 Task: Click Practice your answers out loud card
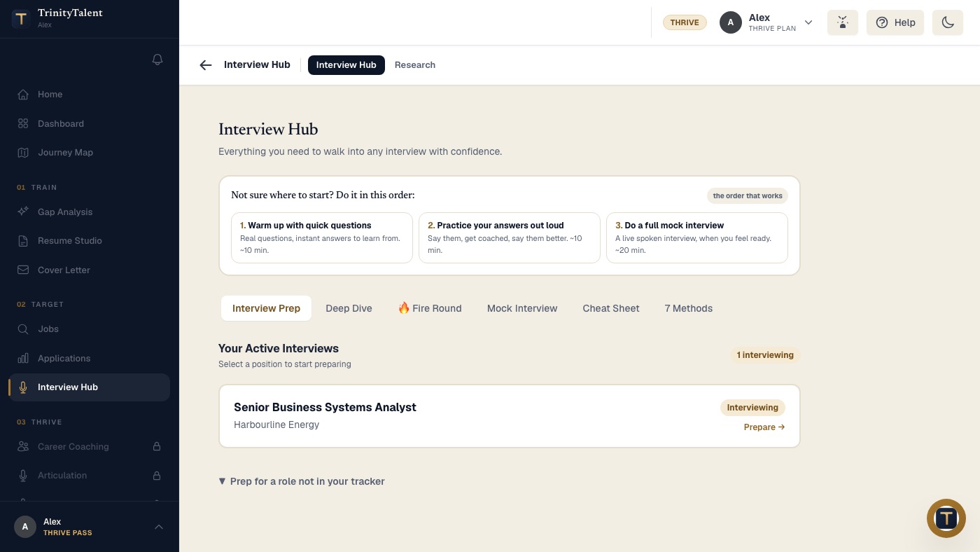click(x=510, y=238)
